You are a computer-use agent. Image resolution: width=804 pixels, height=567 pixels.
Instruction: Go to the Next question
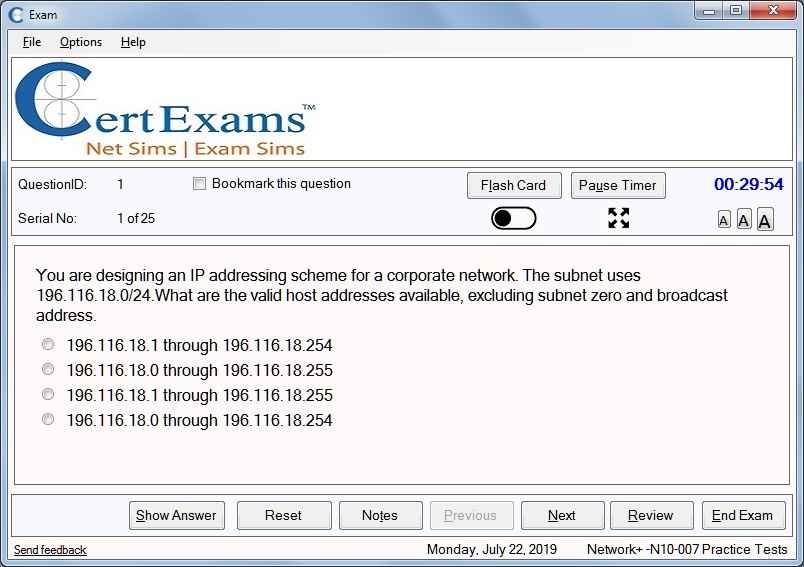tap(562, 515)
